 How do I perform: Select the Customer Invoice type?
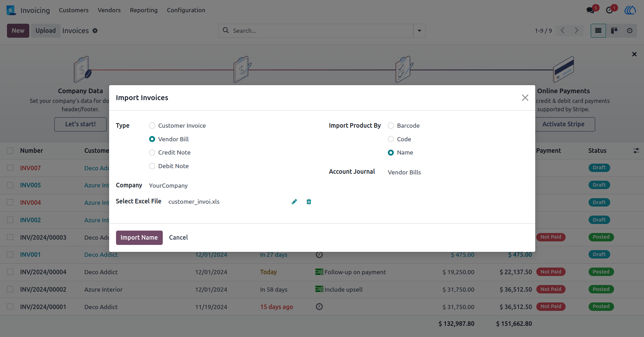point(152,126)
